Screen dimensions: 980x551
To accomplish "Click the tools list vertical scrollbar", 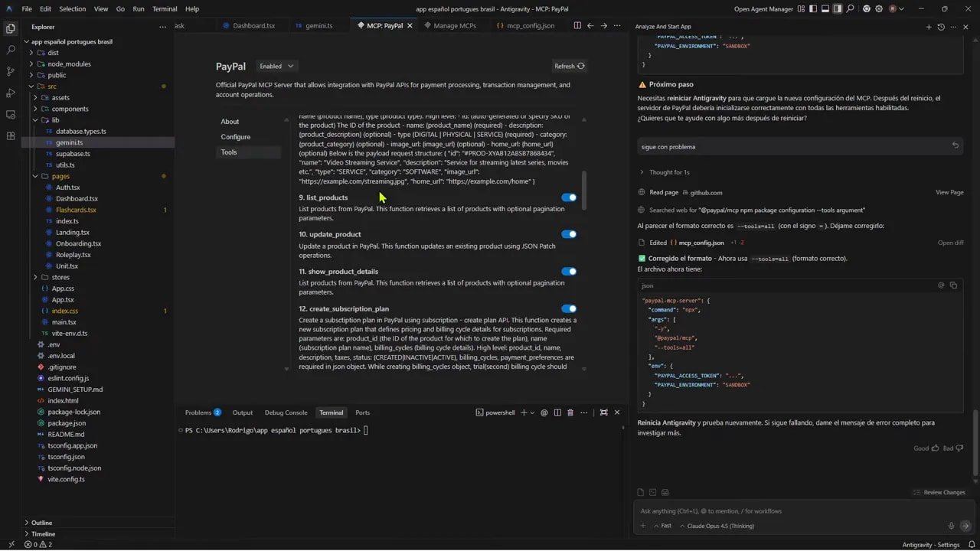I will tap(583, 190).
